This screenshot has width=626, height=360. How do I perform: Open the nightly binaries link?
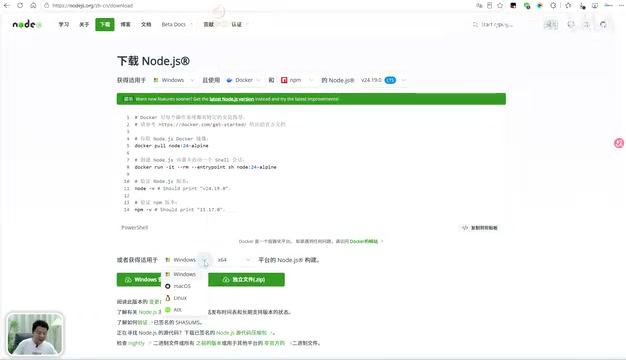pos(136,343)
